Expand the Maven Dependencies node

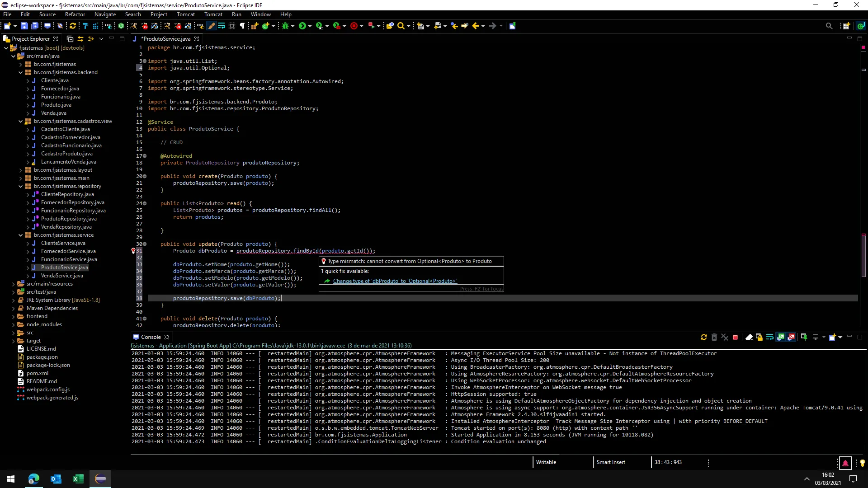tap(13, 309)
